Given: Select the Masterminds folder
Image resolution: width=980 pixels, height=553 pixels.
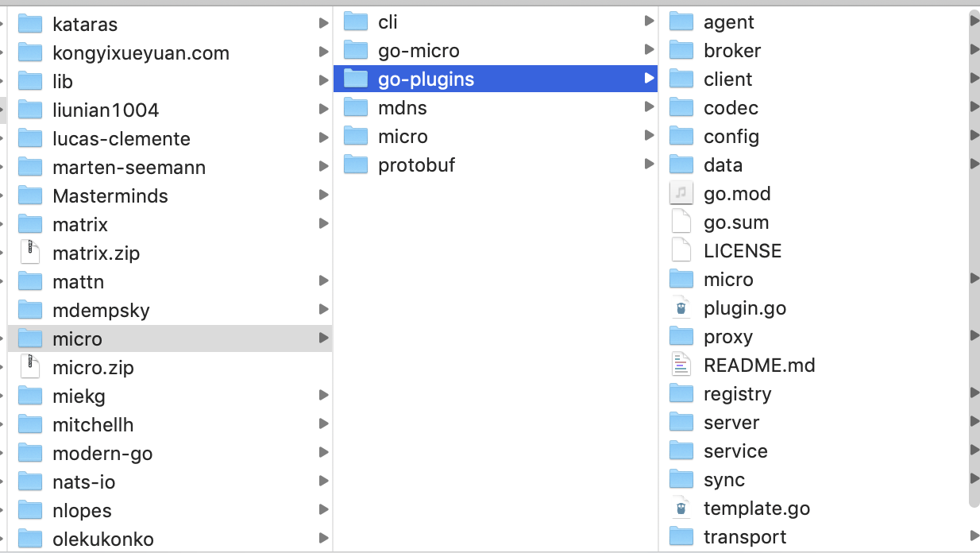Looking at the screenshot, I should [x=111, y=195].
